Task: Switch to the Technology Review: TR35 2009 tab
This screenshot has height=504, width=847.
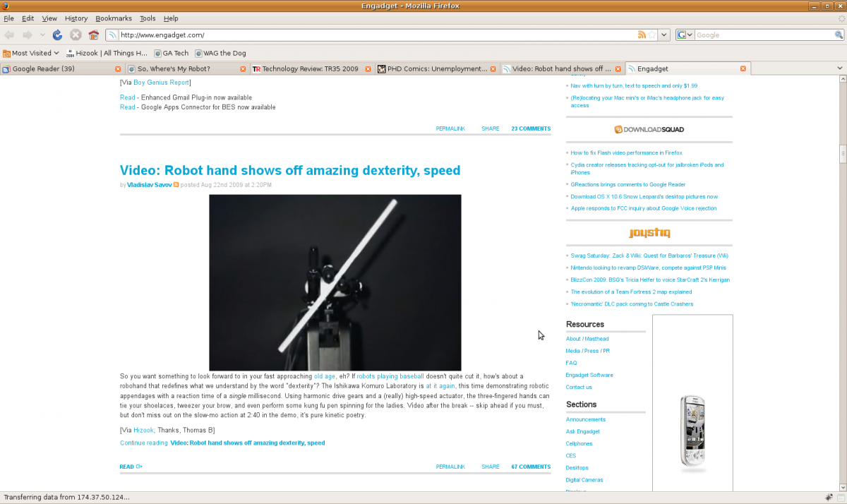Action: (x=311, y=69)
